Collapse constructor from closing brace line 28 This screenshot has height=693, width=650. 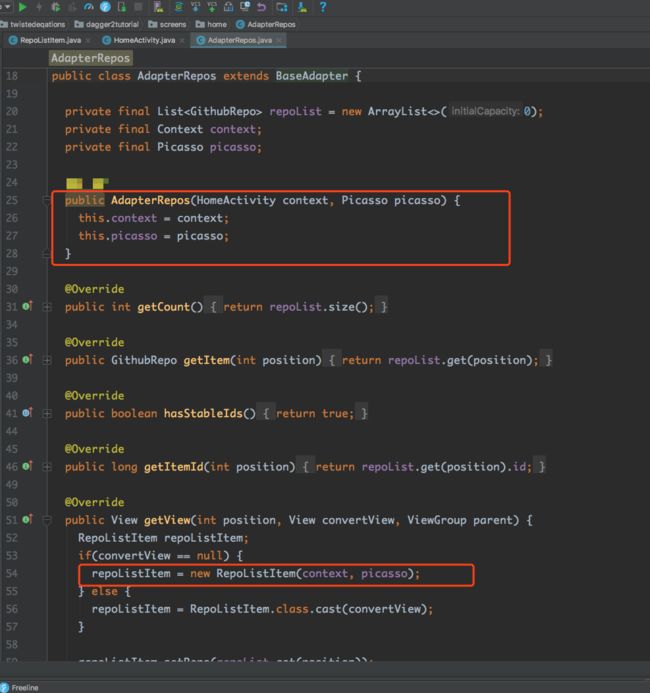[46, 254]
